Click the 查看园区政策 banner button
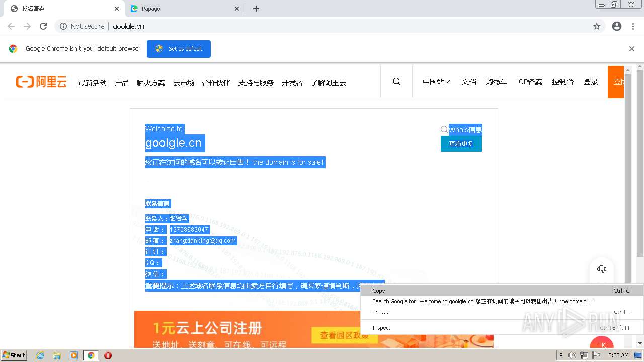 [345, 335]
